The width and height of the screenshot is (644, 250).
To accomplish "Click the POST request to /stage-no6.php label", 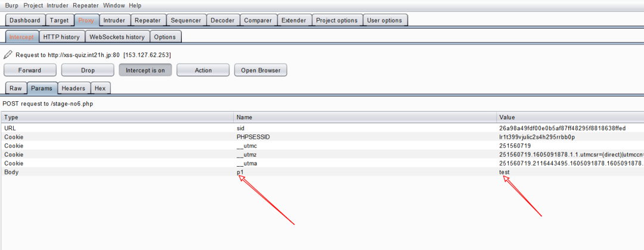I will (48, 104).
